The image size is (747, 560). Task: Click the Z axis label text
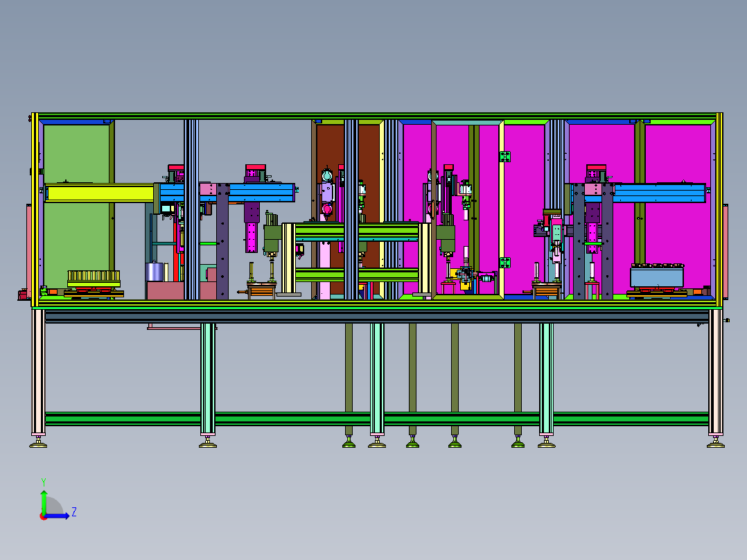pyautogui.click(x=74, y=512)
